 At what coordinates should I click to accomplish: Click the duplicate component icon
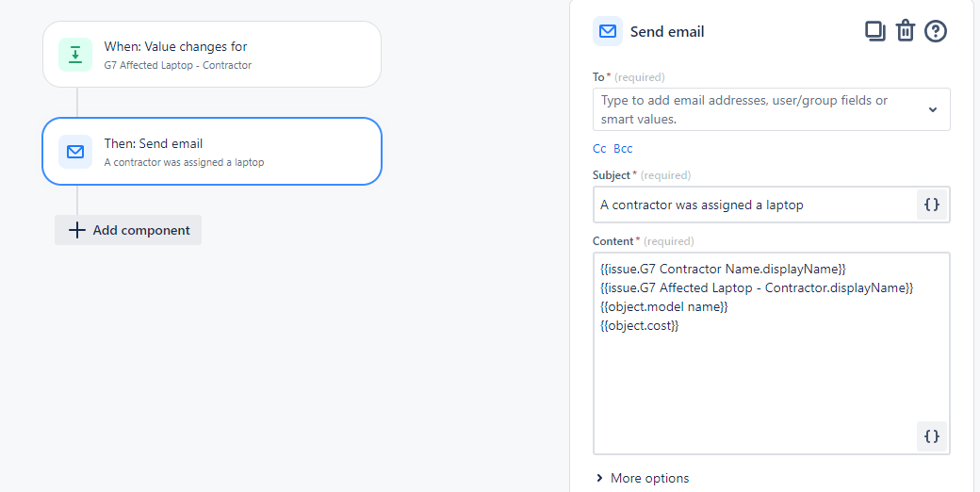point(875,31)
